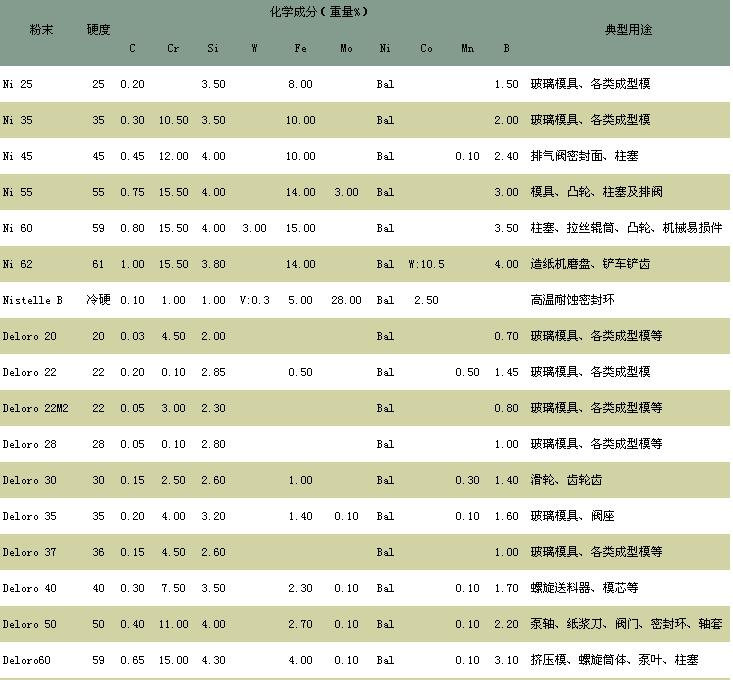Select the Nistelle B row name

[x=32, y=300]
